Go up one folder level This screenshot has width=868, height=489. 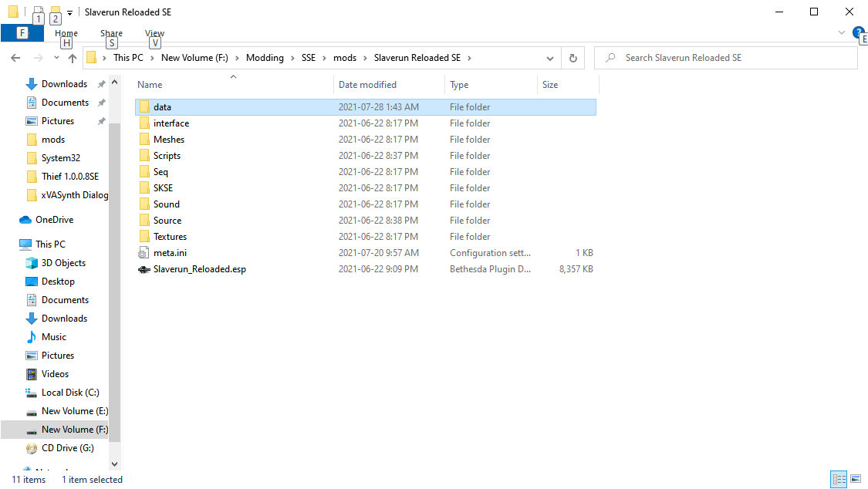click(73, 58)
